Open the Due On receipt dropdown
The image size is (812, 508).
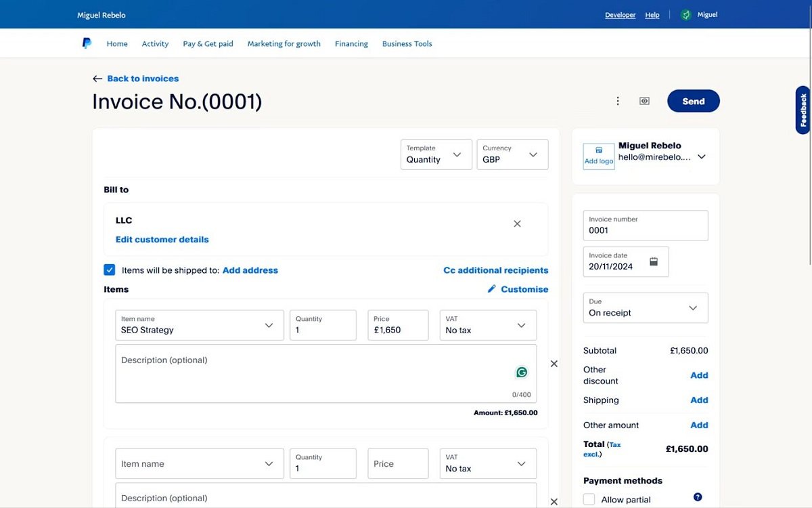645,308
